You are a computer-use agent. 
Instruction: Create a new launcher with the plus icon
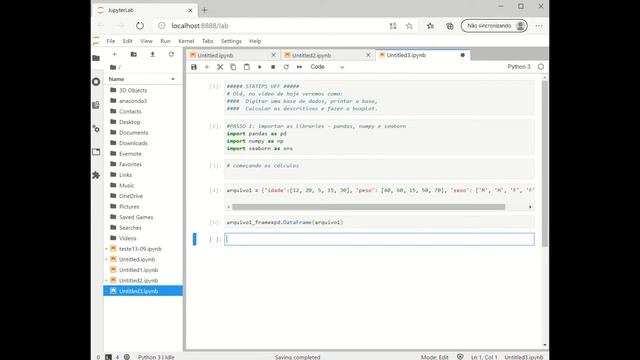coord(115,54)
